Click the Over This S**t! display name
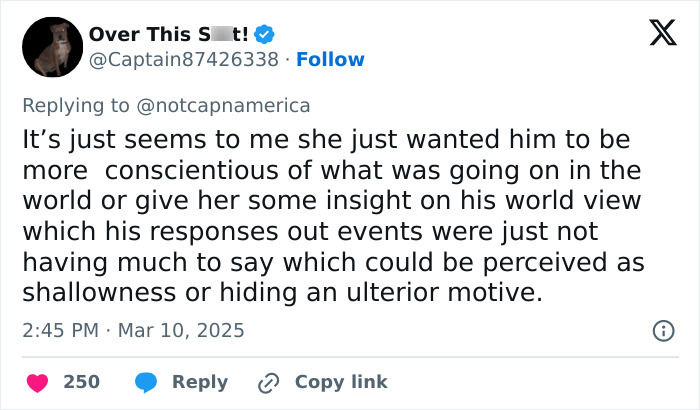 tap(168, 34)
